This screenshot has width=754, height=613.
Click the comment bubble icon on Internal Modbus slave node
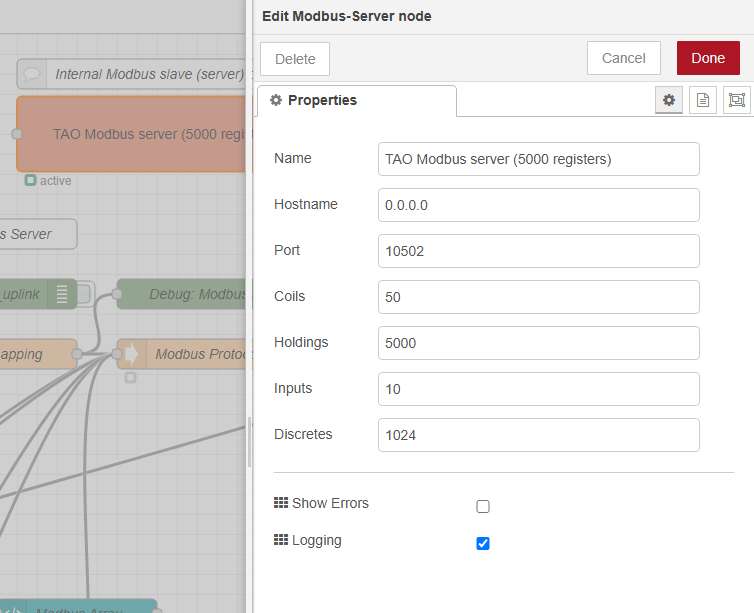[x=32, y=74]
